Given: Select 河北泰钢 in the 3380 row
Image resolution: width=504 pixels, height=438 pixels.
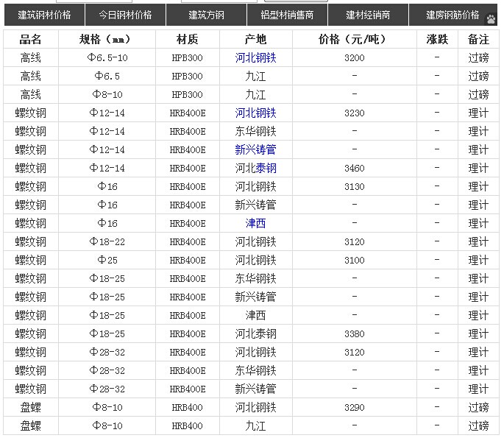Looking at the screenshot, I should tap(255, 333).
